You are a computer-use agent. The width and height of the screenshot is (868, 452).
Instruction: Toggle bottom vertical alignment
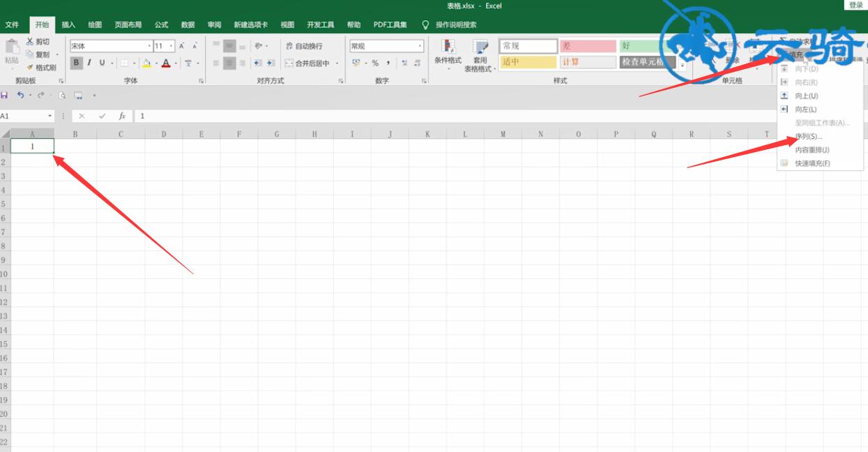point(243,46)
